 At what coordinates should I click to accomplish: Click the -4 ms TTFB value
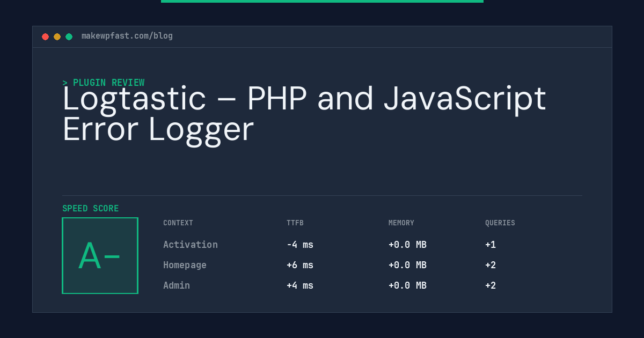(x=300, y=245)
